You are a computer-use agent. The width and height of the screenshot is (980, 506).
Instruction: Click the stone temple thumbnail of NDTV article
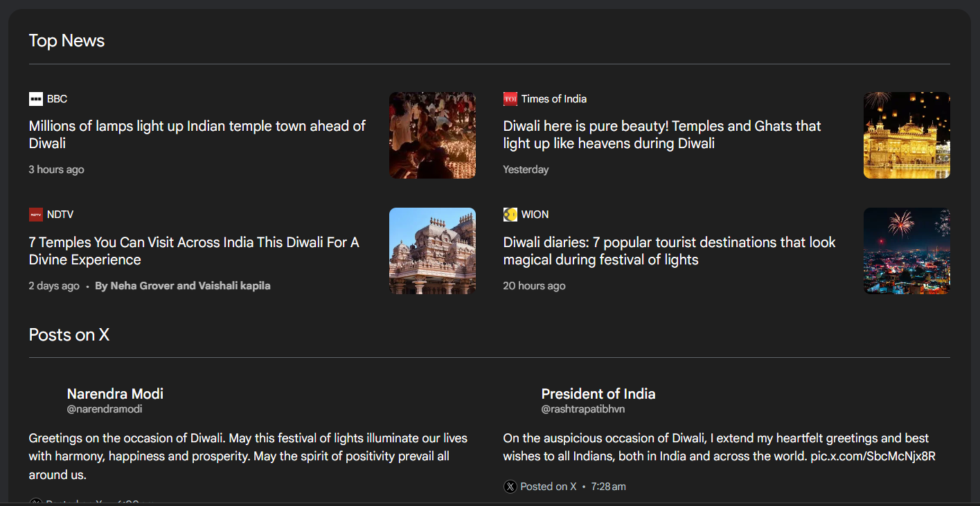pos(432,251)
